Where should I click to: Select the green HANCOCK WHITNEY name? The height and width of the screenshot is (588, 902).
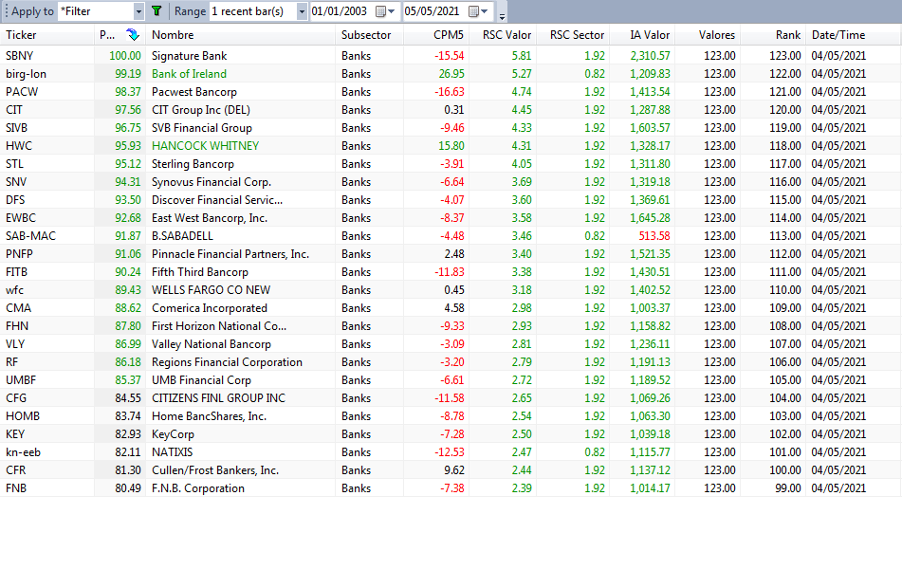(206, 145)
